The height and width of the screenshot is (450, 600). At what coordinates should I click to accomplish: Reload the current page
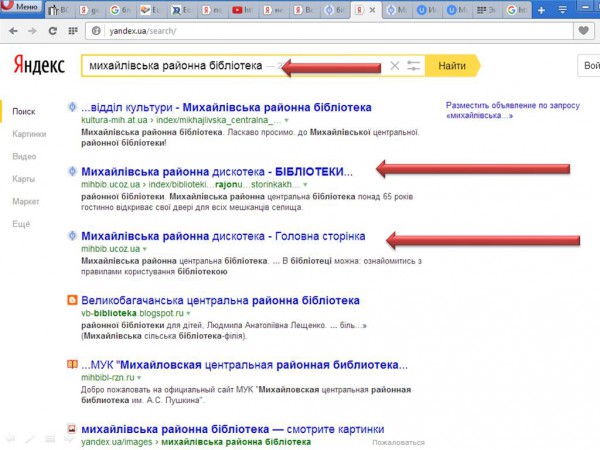[53, 31]
